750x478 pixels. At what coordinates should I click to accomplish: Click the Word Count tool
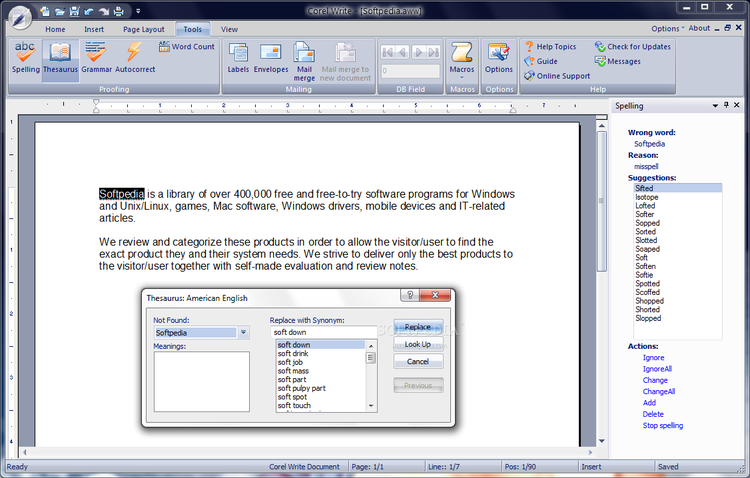pos(187,46)
